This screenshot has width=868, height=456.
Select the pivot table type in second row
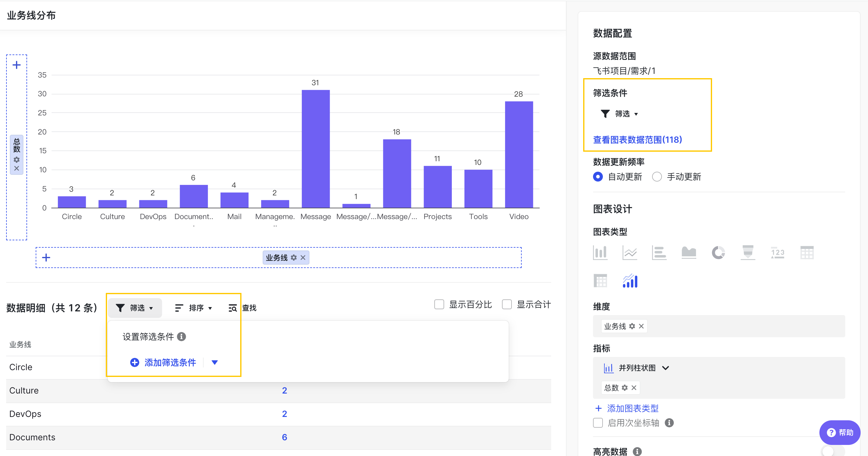(600, 281)
